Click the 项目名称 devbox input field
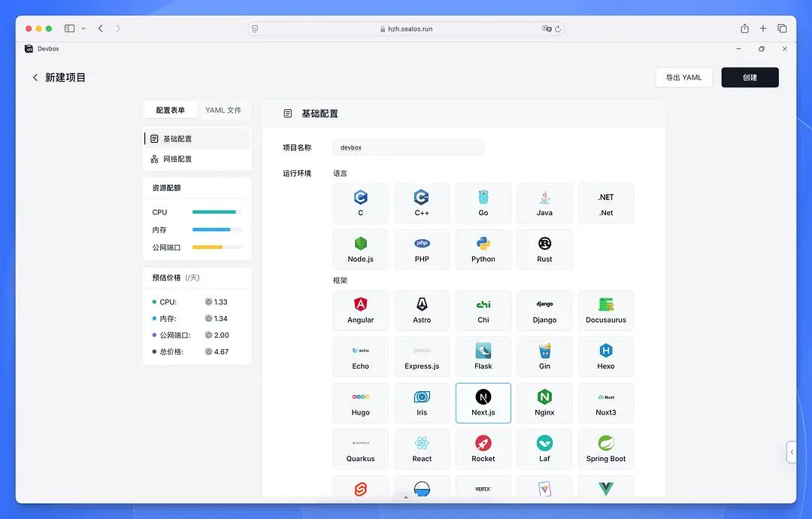This screenshot has height=519, width=812. coord(409,147)
